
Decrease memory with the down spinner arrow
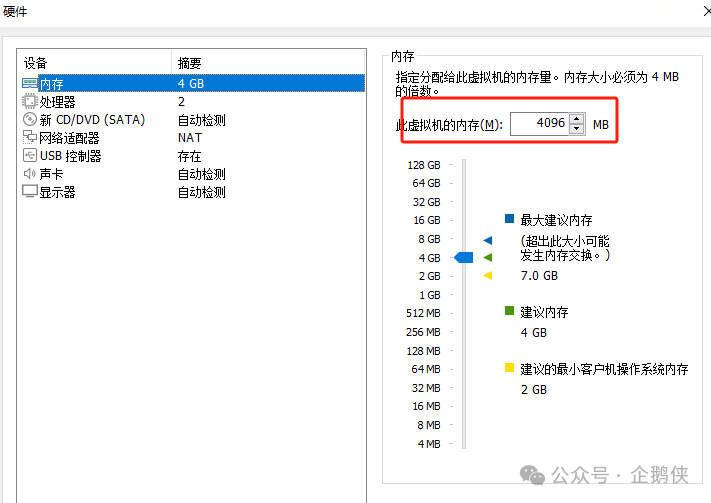pos(576,129)
